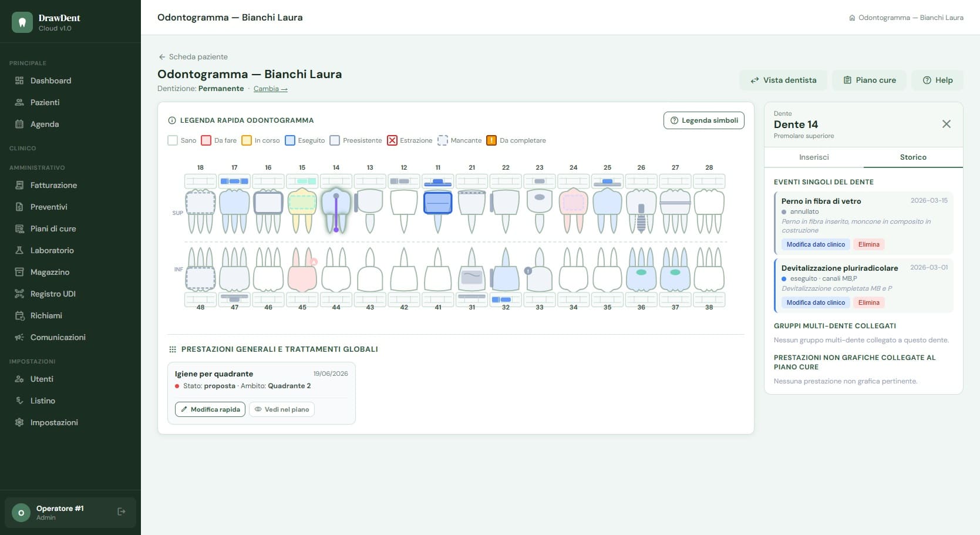The height and width of the screenshot is (535, 980).
Task: Open Help
Action: pos(937,80)
